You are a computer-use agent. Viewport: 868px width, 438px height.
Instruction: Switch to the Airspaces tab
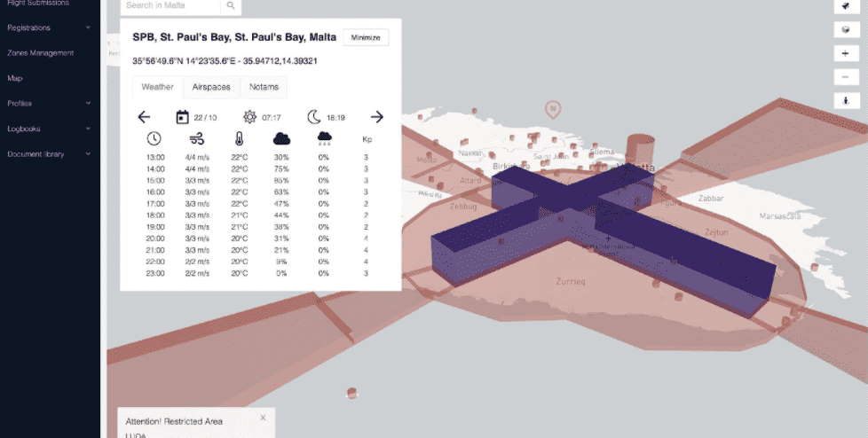click(211, 87)
